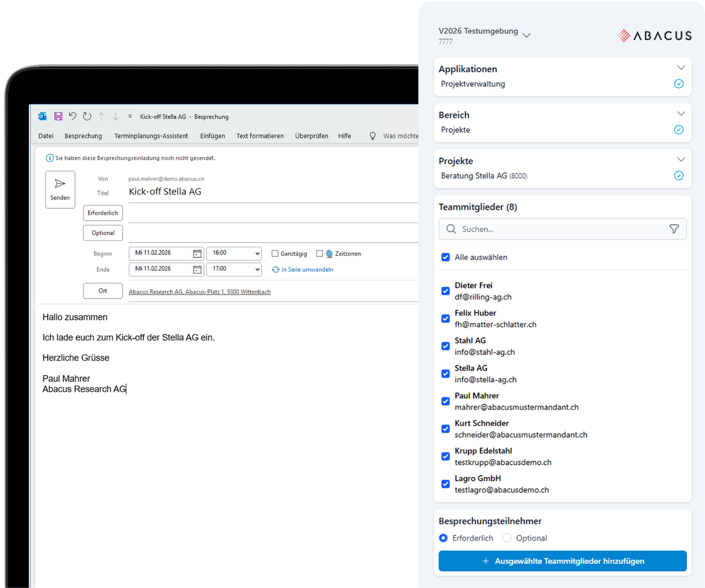
Task: Open the Hilfe tab
Action: [x=345, y=136]
